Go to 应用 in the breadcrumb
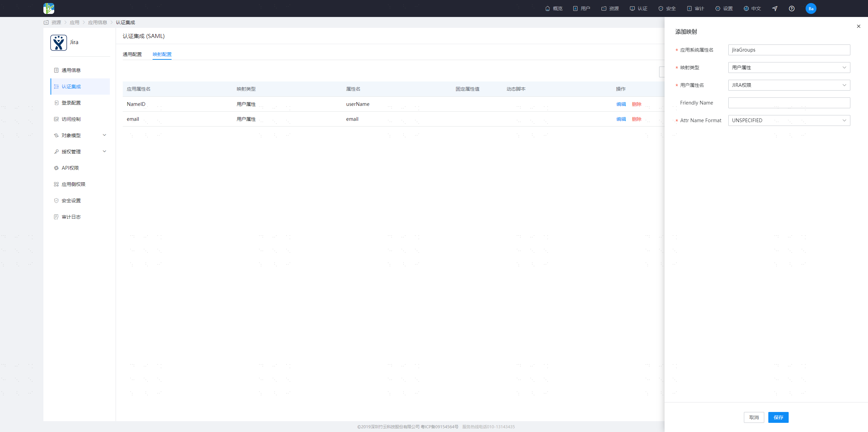 [x=75, y=22]
